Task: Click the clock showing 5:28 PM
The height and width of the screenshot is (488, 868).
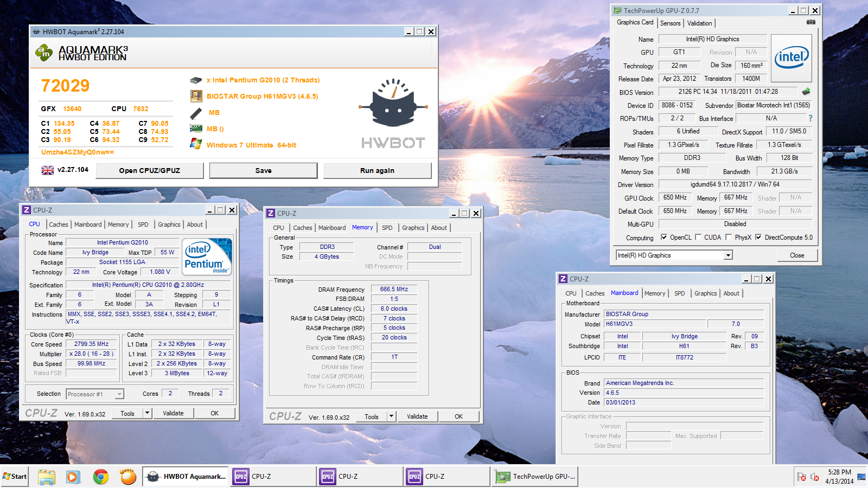Action: point(839,472)
